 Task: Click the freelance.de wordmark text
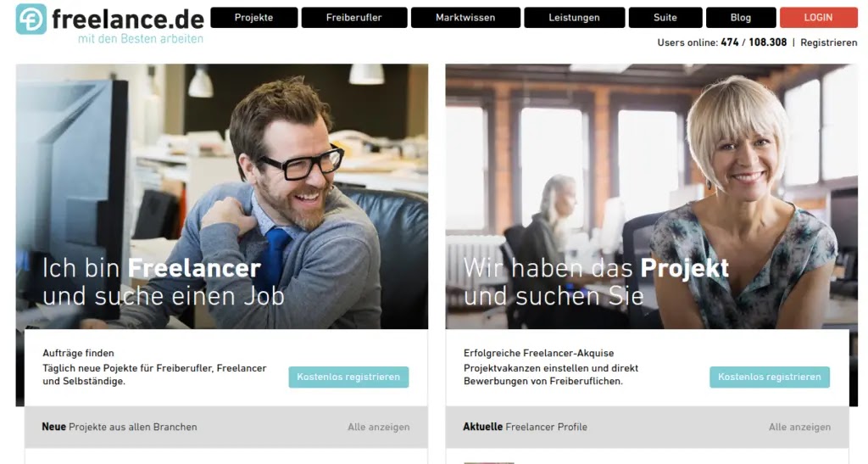(128, 19)
